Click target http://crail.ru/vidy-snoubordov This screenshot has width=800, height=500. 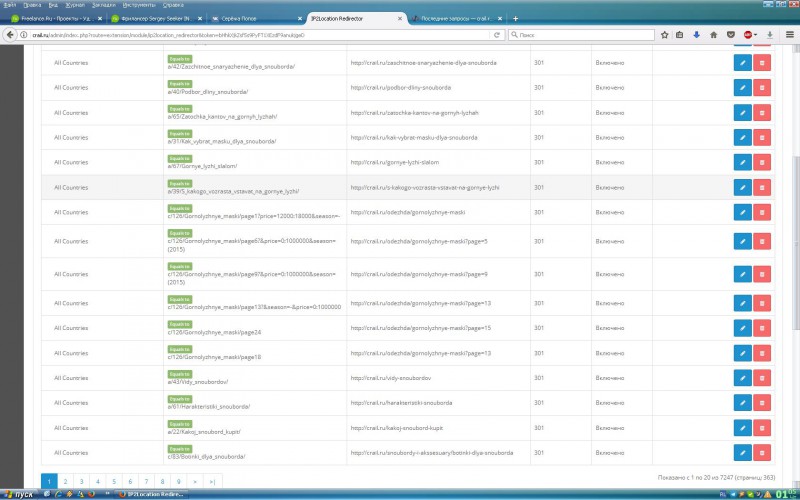(391, 378)
